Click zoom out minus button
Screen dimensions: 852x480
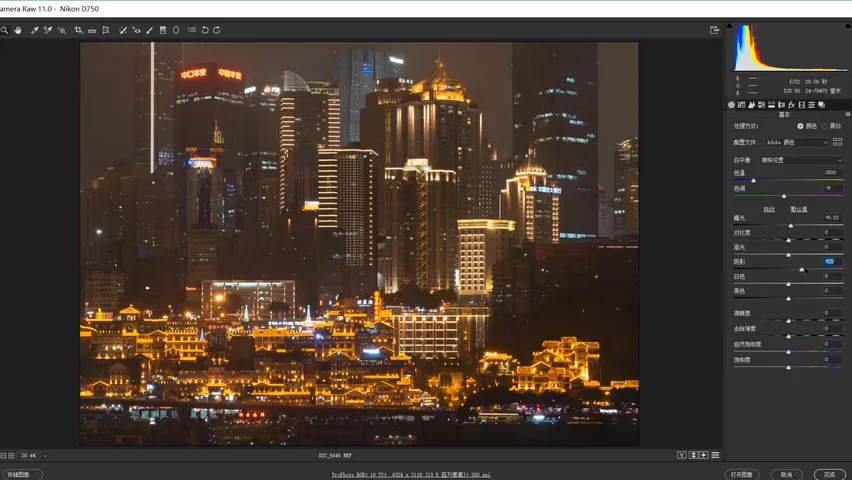tap(3, 456)
